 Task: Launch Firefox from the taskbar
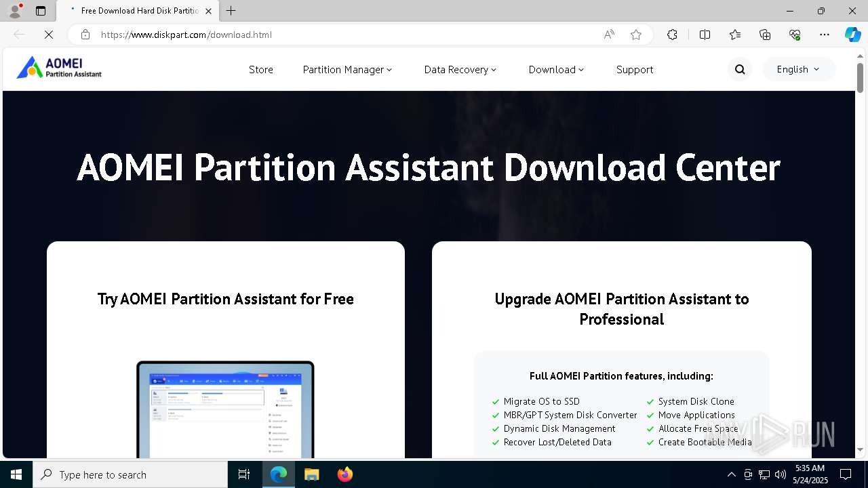coord(344,474)
